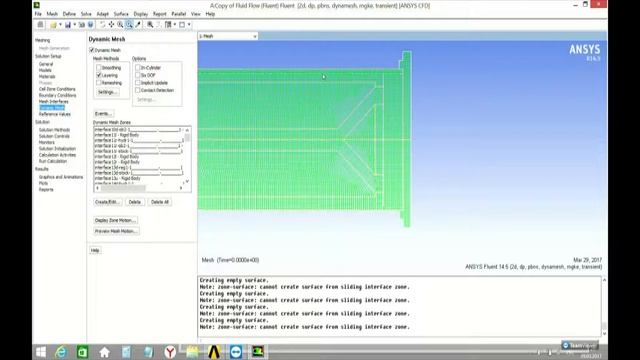Open the Solve menu

tap(86, 14)
